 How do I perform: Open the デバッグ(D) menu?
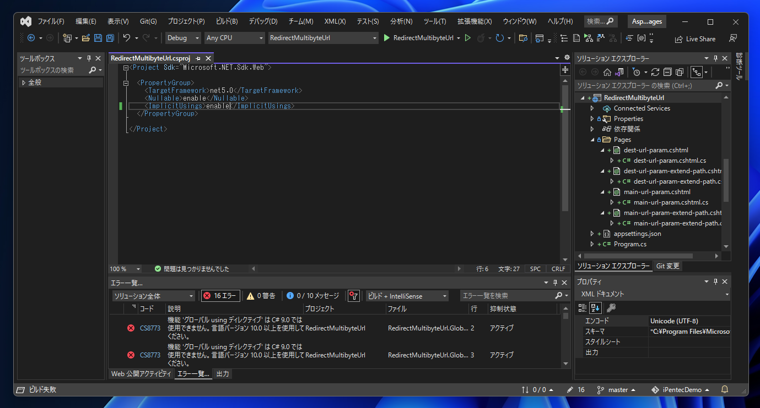pyautogui.click(x=263, y=21)
